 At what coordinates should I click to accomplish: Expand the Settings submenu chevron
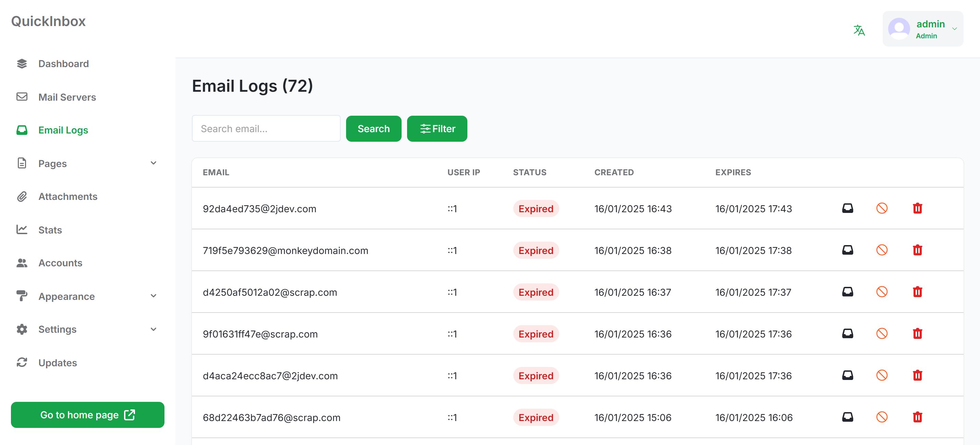tap(153, 329)
